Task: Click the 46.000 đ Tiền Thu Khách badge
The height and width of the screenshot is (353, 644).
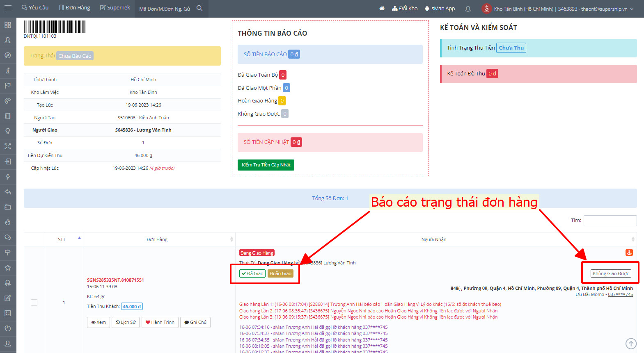Action: [132, 306]
